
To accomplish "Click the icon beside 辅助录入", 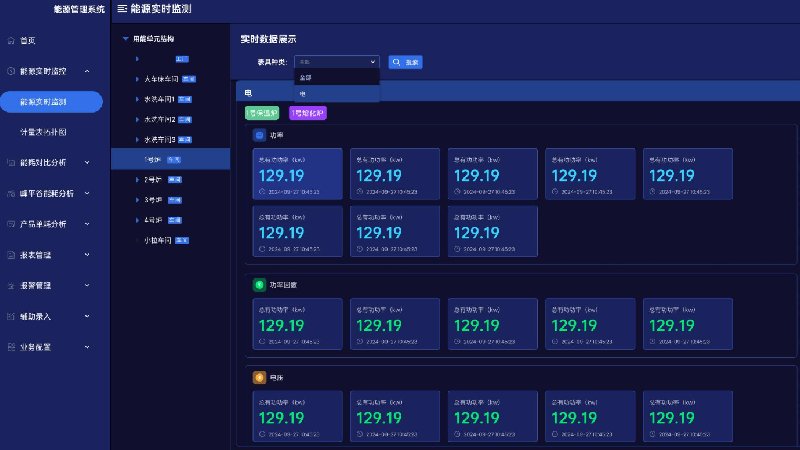I will click(x=11, y=316).
